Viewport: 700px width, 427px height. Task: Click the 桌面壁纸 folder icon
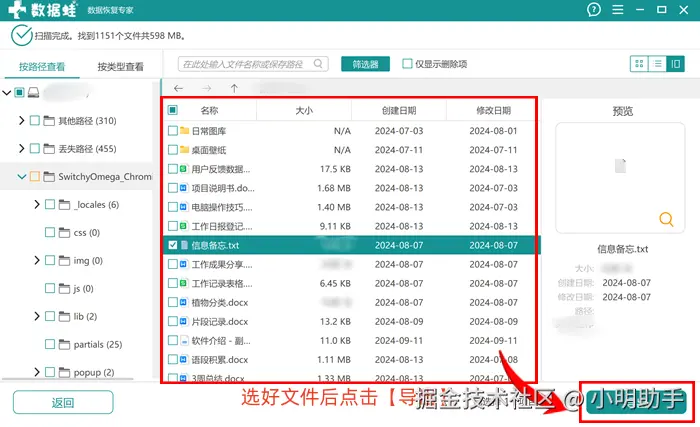pos(184,150)
